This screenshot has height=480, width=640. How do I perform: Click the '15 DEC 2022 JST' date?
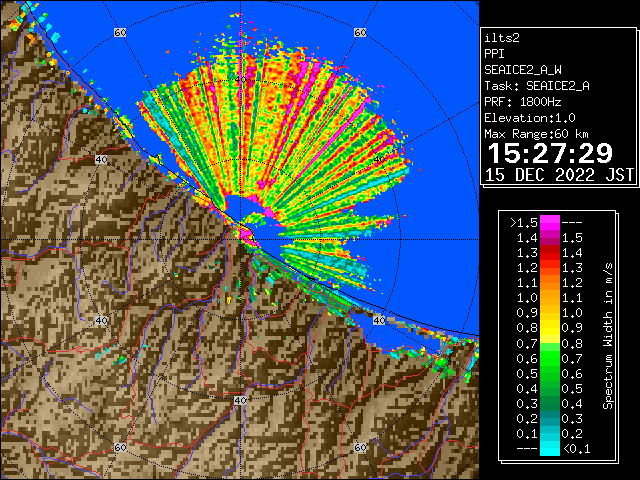point(559,175)
